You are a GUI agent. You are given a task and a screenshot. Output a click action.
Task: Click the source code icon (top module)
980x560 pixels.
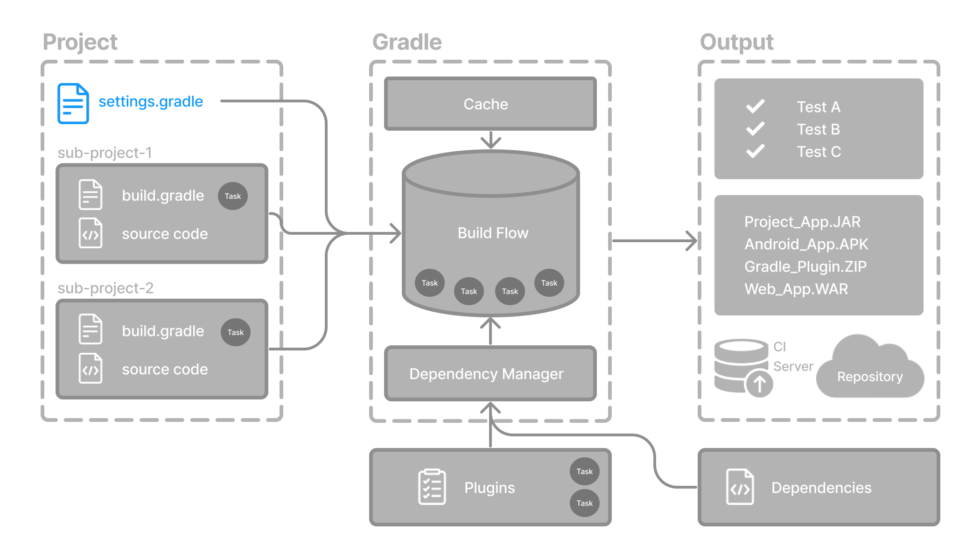click(90, 232)
